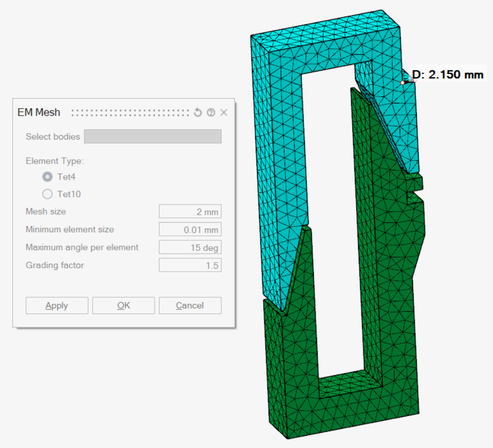
Task: Click the Mesh size input field
Action: click(x=190, y=211)
